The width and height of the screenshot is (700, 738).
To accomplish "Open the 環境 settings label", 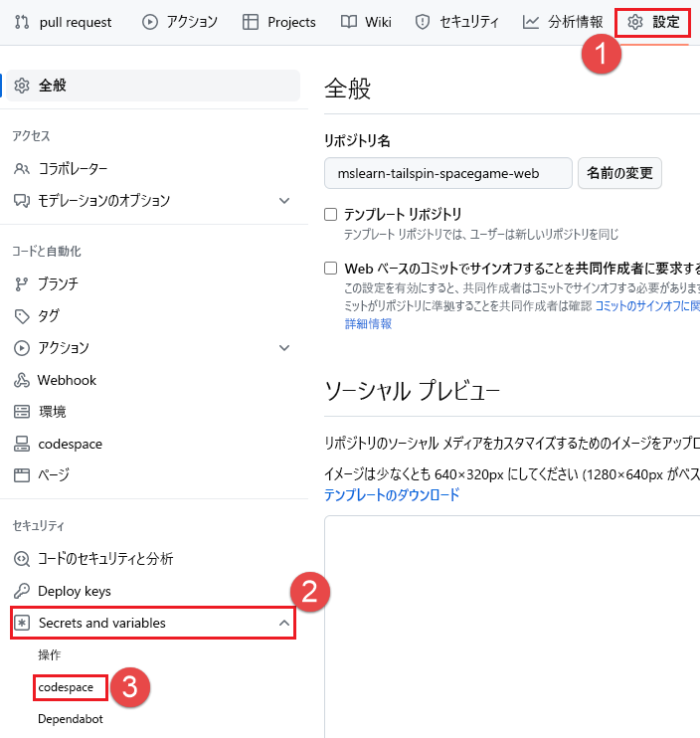I will click(x=53, y=412).
